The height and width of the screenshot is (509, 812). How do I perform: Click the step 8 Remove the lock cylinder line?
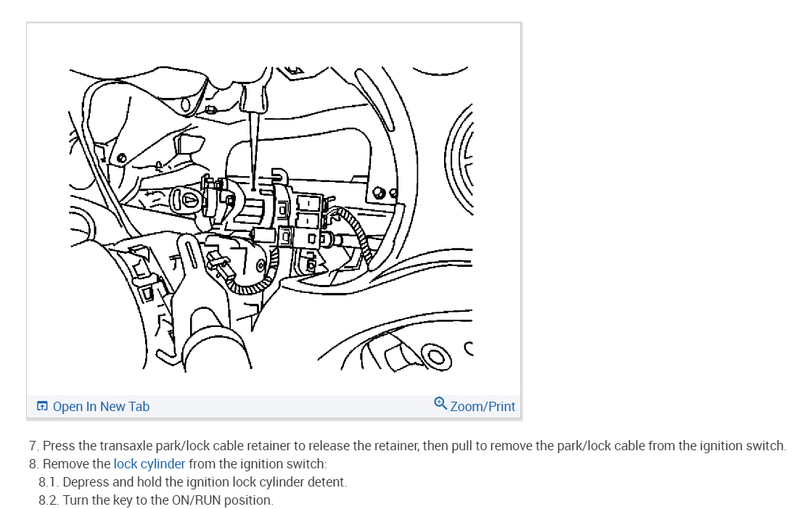click(178, 463)
